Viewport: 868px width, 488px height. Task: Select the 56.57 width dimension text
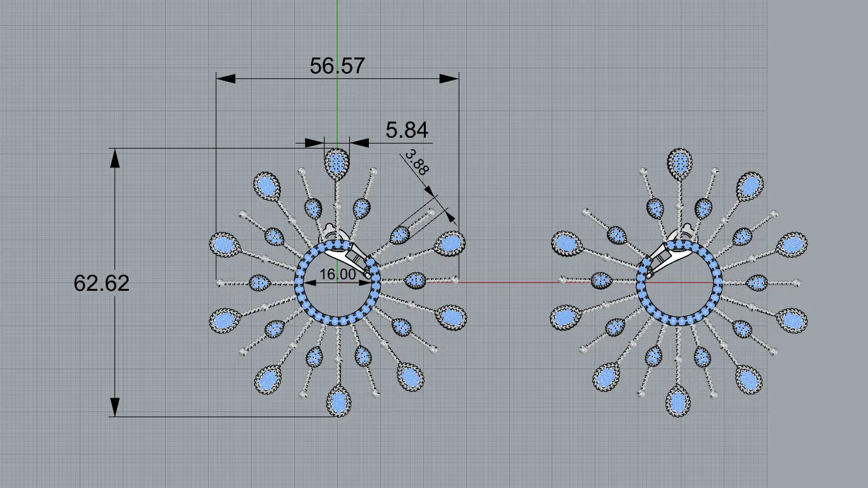[x=337, y=66]
